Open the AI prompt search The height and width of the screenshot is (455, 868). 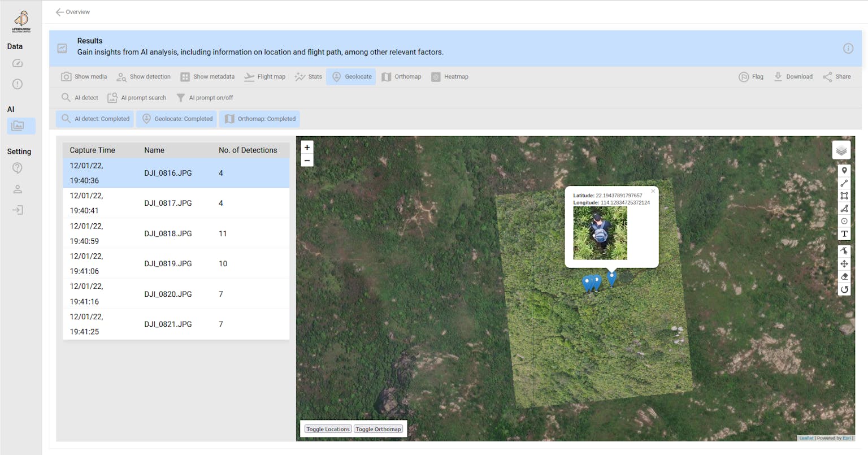(137, 97)
